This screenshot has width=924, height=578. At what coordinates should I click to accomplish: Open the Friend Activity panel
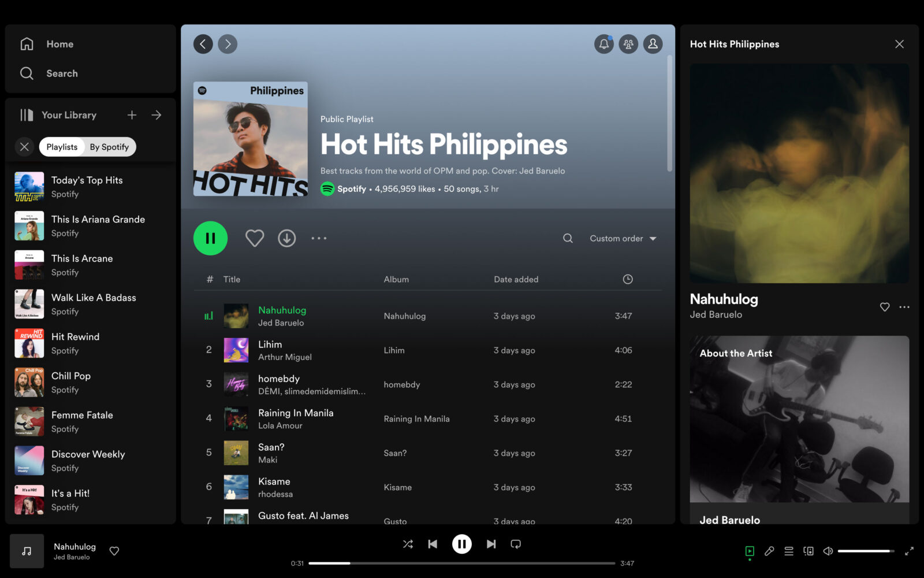pos(628,44)
